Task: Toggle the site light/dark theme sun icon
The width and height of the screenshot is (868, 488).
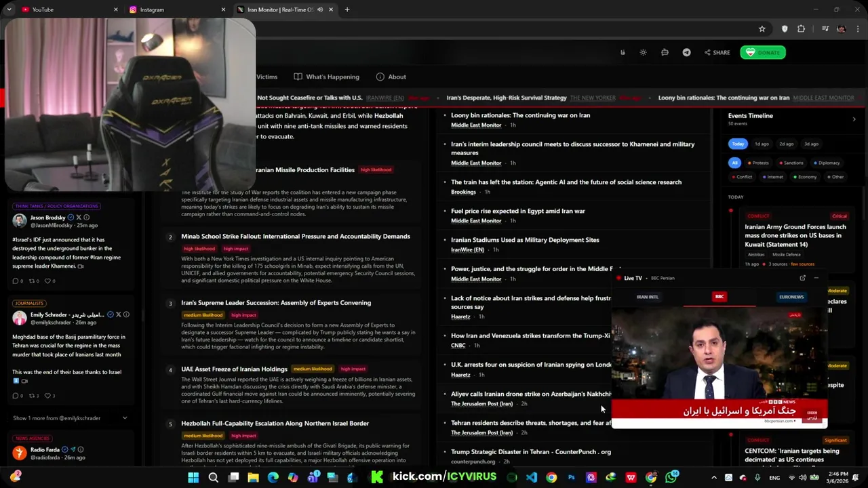Action: 643,52
